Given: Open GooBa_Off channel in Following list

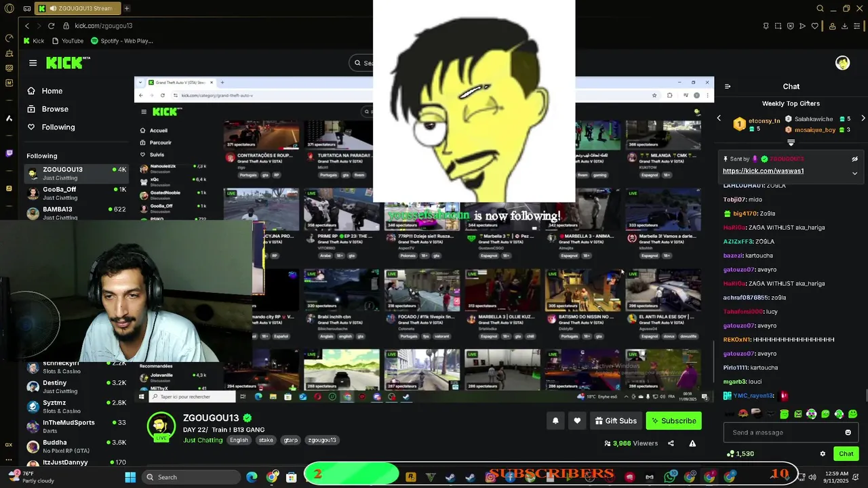Looking at the screenshot, I should (76, 193).
